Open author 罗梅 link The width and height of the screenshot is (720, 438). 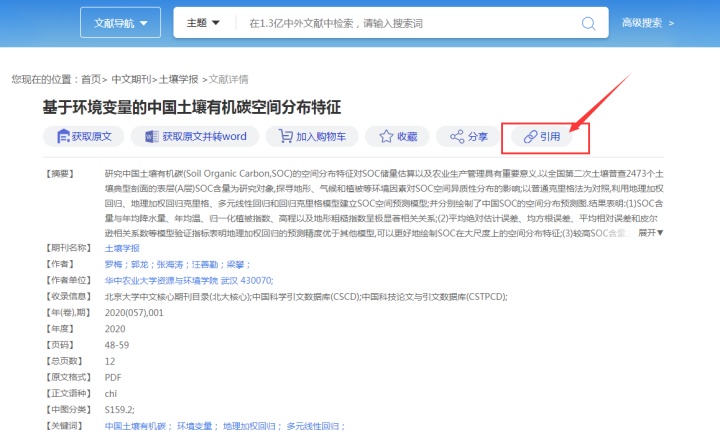113,264
